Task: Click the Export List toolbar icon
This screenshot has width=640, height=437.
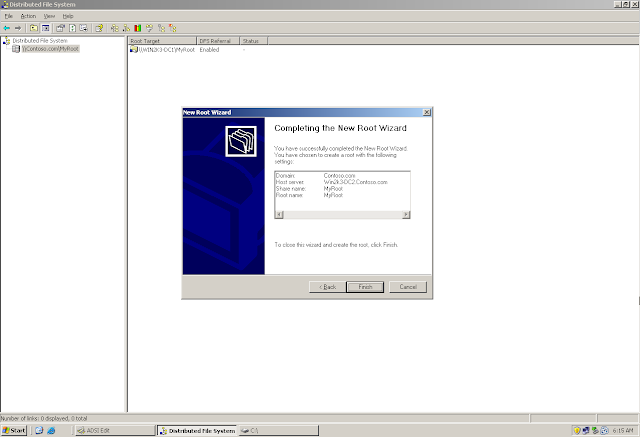Action: pyautogui.click(x=84, y=28)
